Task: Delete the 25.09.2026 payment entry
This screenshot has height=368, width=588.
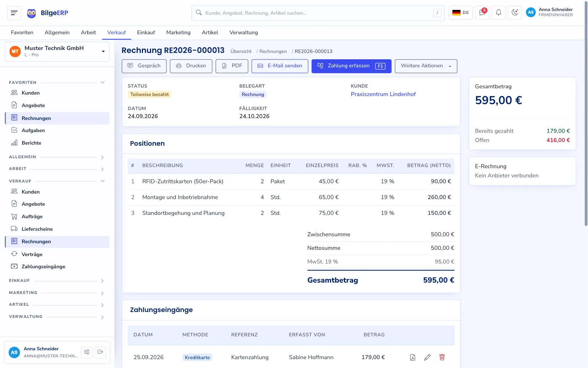Action: [x=442, y=357]
